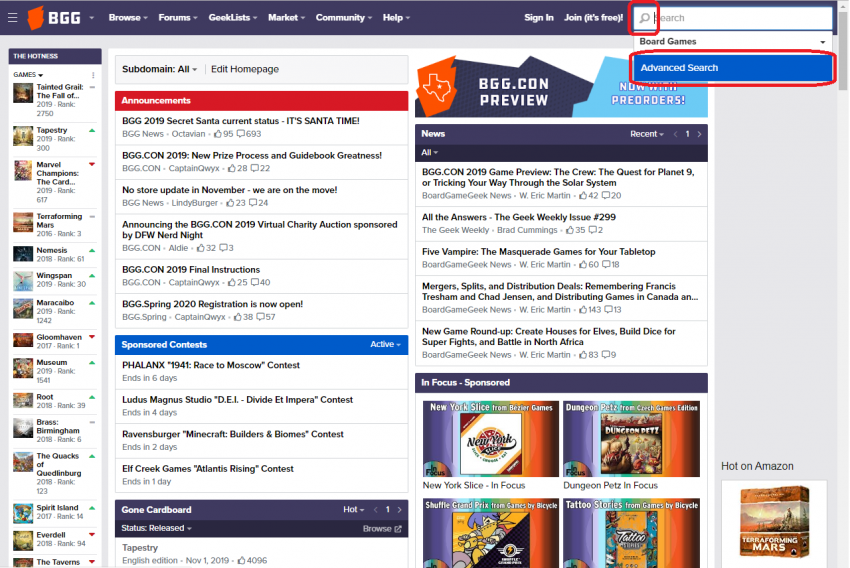Open the Browse menu

(x=128, y=18)
